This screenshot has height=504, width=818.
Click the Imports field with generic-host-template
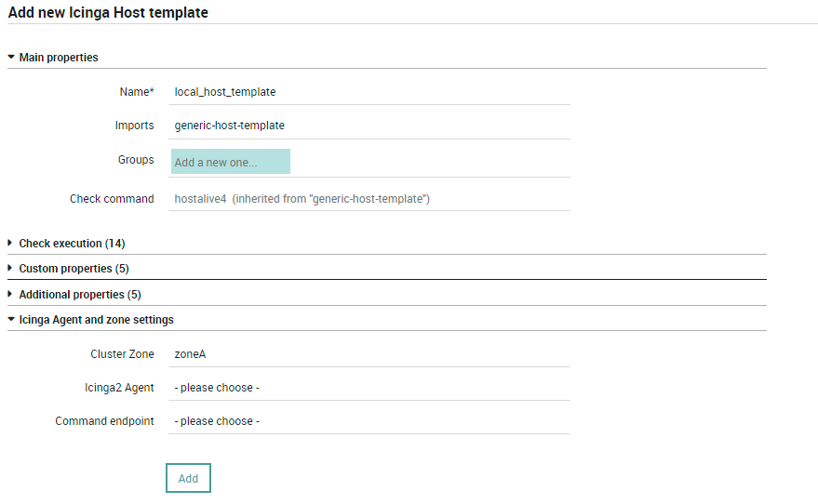coord(369,126)
